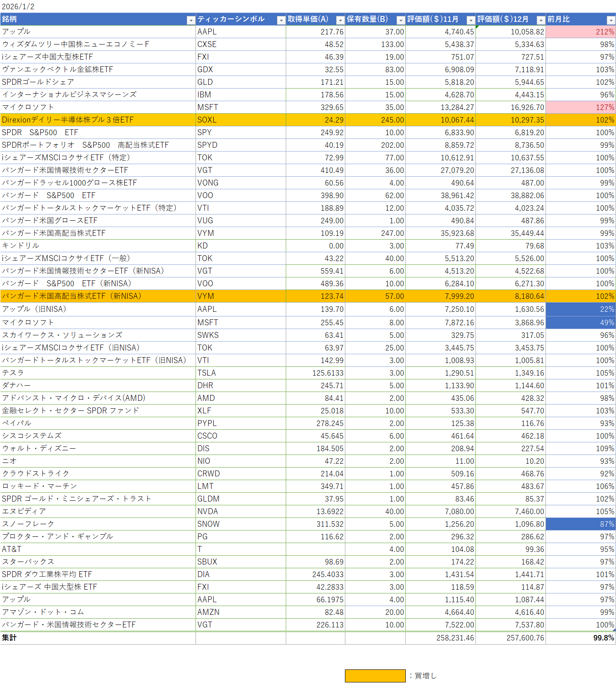Select the blue 87% Snowflake cell

580,524
